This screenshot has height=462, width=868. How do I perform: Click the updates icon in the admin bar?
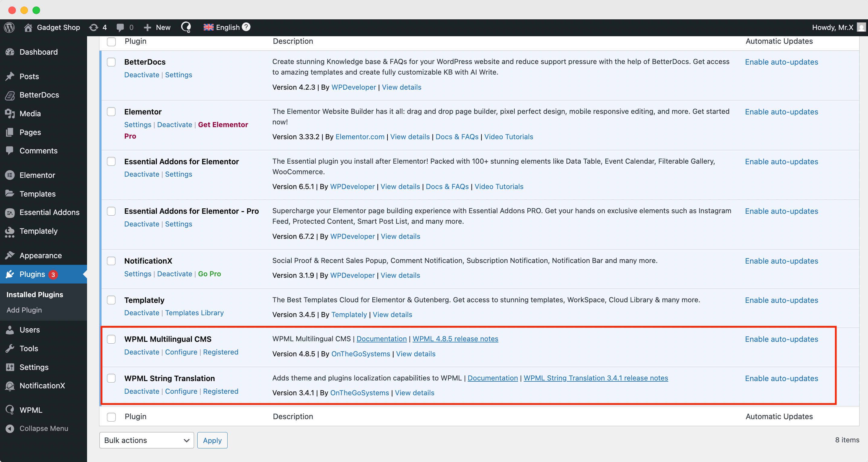(93, 27)
